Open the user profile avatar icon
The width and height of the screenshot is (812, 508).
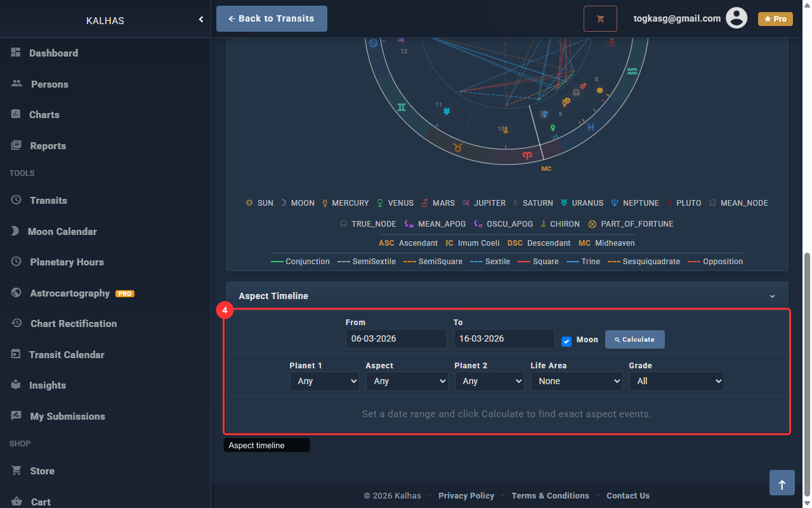(737, 18)
